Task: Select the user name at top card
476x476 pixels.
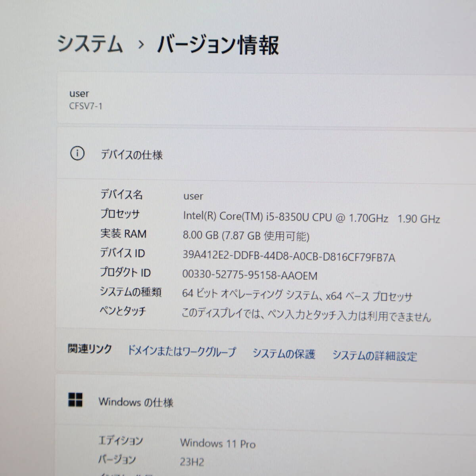Action: [79, 94]
